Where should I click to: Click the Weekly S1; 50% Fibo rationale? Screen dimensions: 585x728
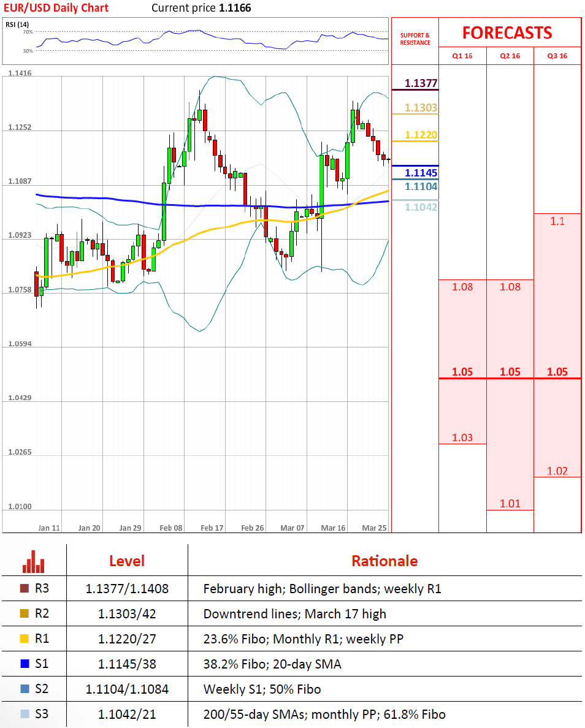[x=262, y=689]
